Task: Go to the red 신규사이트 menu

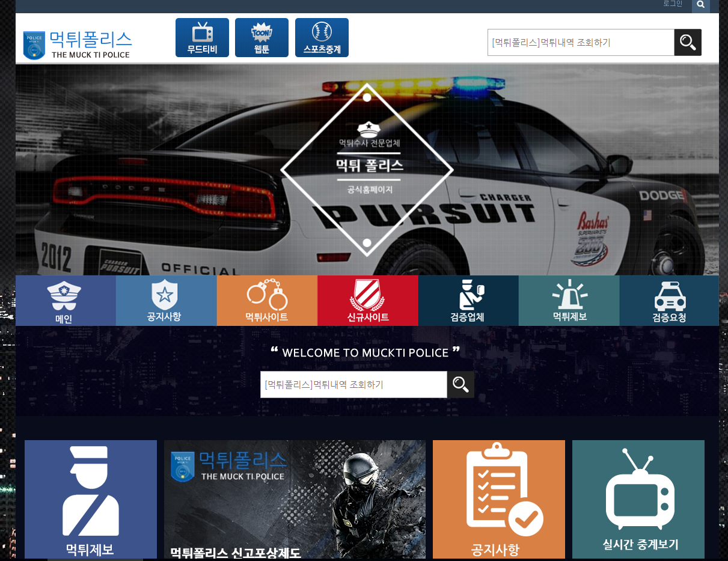Action: click(367, 301)
